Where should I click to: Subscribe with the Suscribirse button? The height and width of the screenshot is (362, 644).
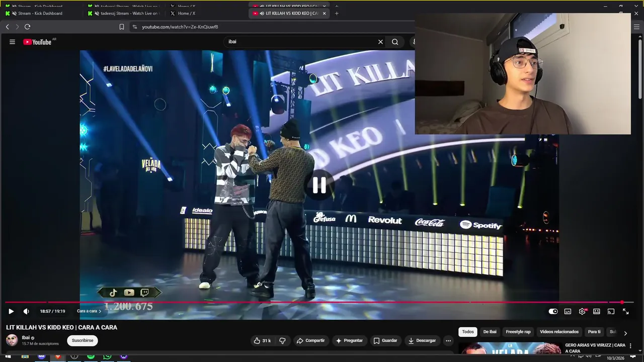click(83, 340)
